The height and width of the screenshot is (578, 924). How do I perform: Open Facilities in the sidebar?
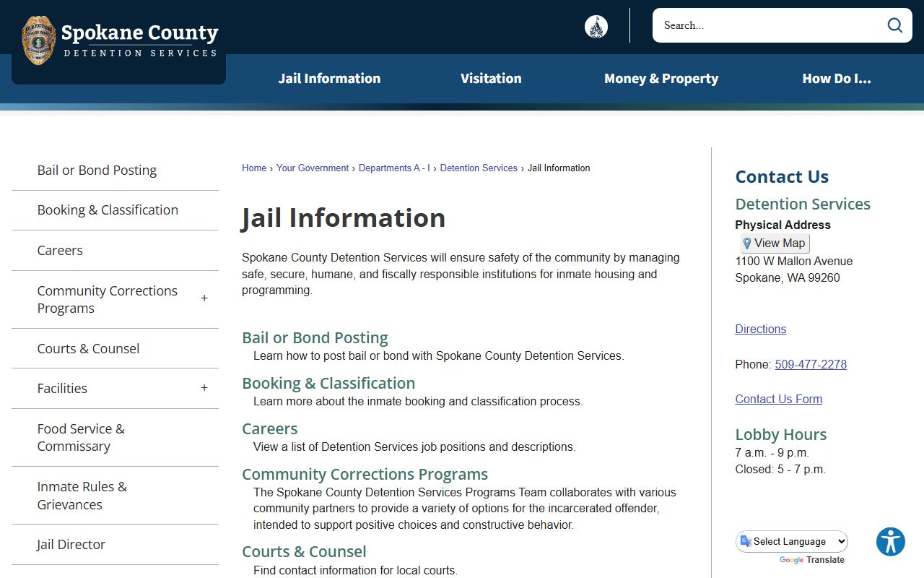click(x=62, y=389)
